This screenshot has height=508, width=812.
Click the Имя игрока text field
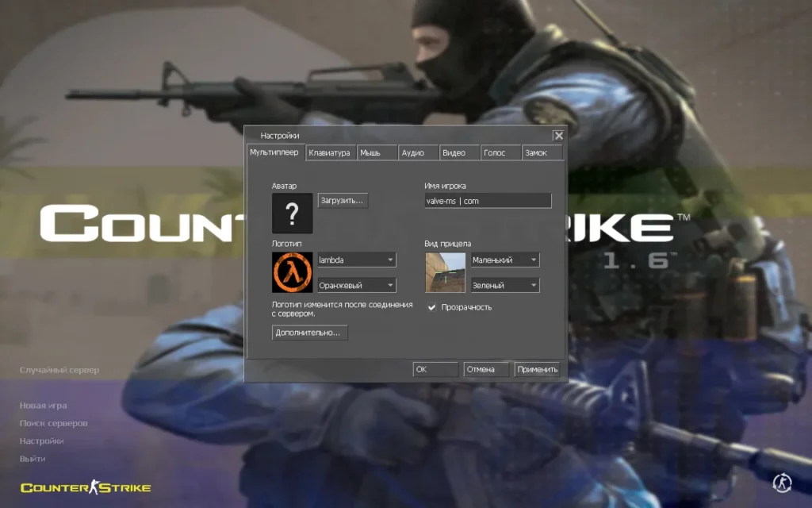pos(487,201)
